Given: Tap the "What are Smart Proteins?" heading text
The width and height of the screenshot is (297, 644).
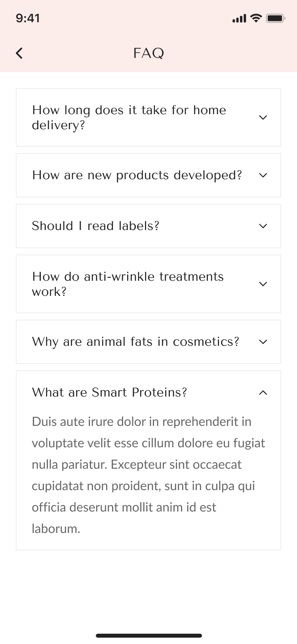Looking at the screenshot, I should pyautogui.click(x=109, y=393).
